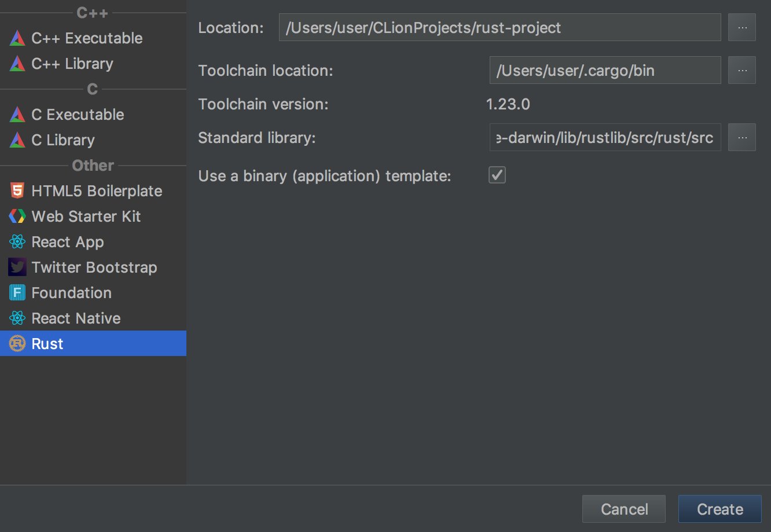
Task: Select the Foundation project icon
Action: tap(17, 293)
